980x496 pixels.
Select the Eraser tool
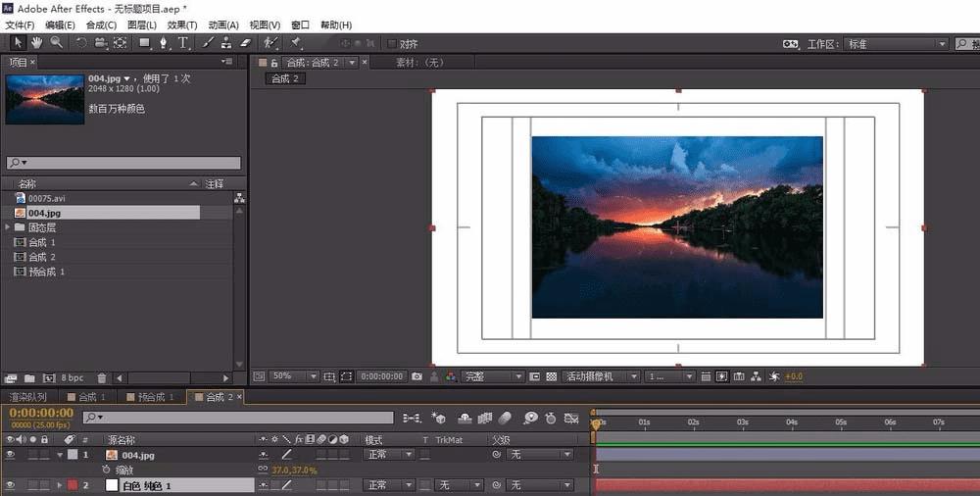click(245, 43)
